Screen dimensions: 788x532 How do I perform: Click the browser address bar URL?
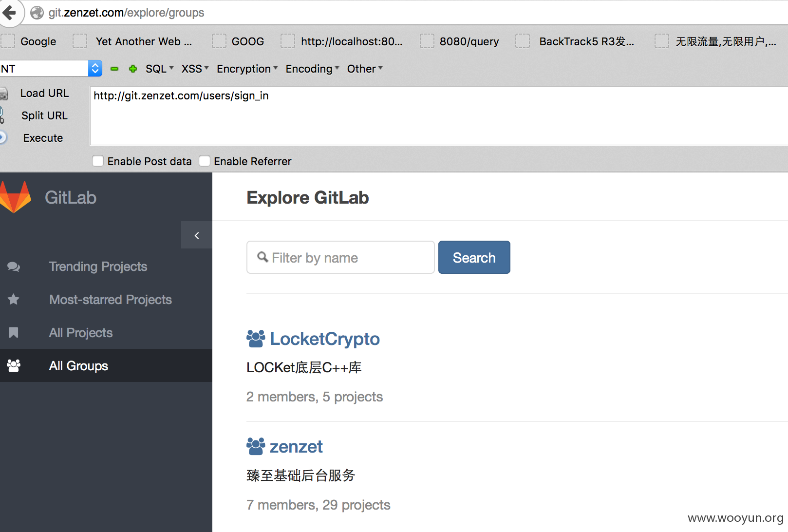coord(126,13)
